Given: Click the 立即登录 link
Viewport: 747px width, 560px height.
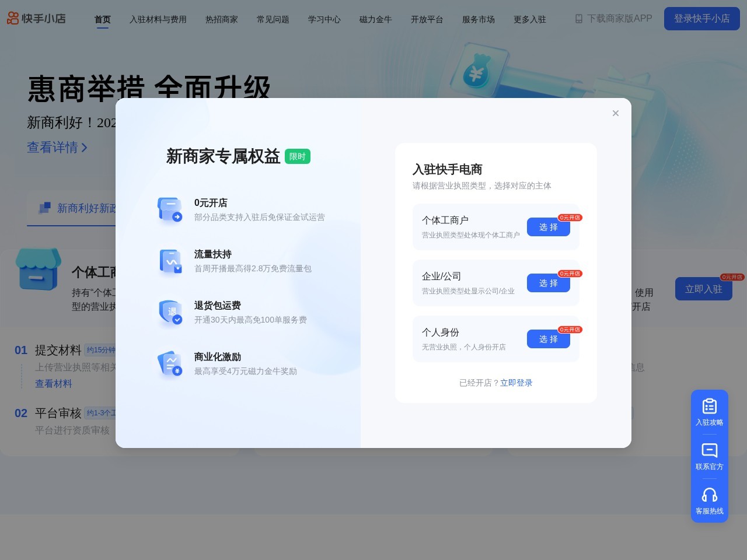Looking at the screenshot, I should (516, 383).
